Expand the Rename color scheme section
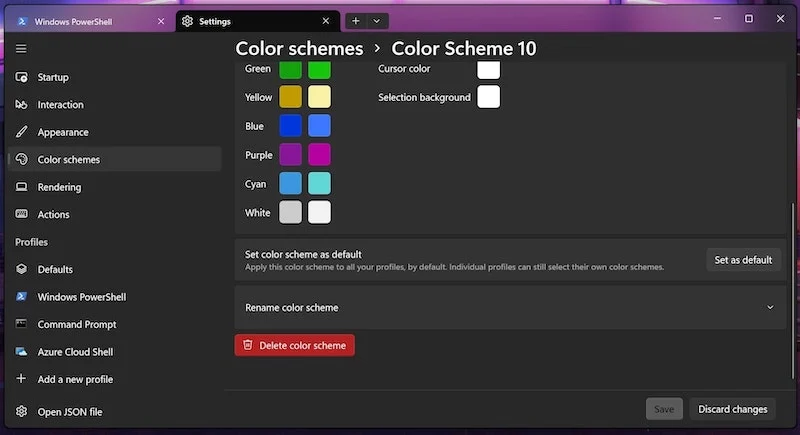 tap(510, 308)
